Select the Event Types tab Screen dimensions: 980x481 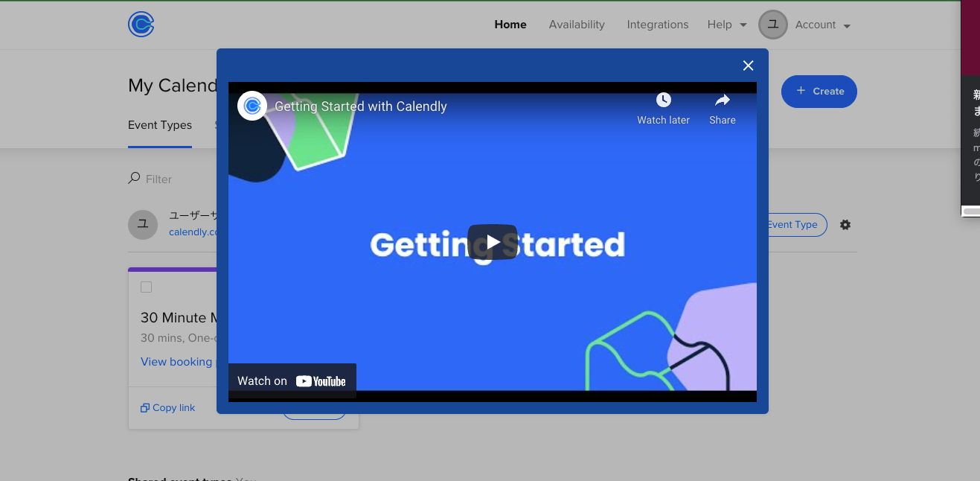(x=160, y=125)
